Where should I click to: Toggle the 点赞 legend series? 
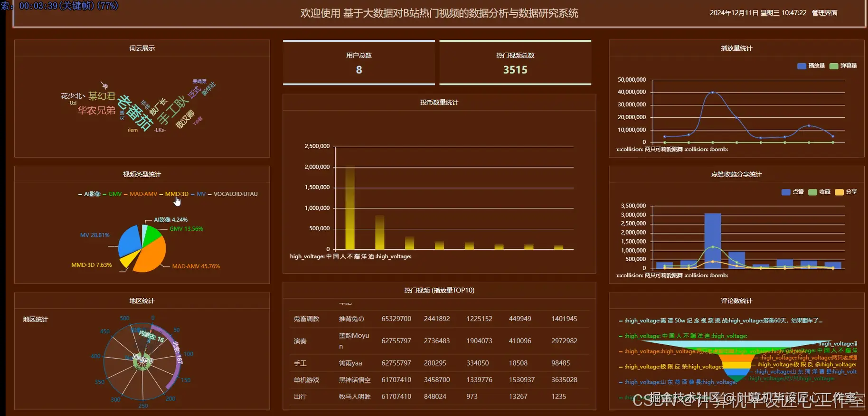793,192
